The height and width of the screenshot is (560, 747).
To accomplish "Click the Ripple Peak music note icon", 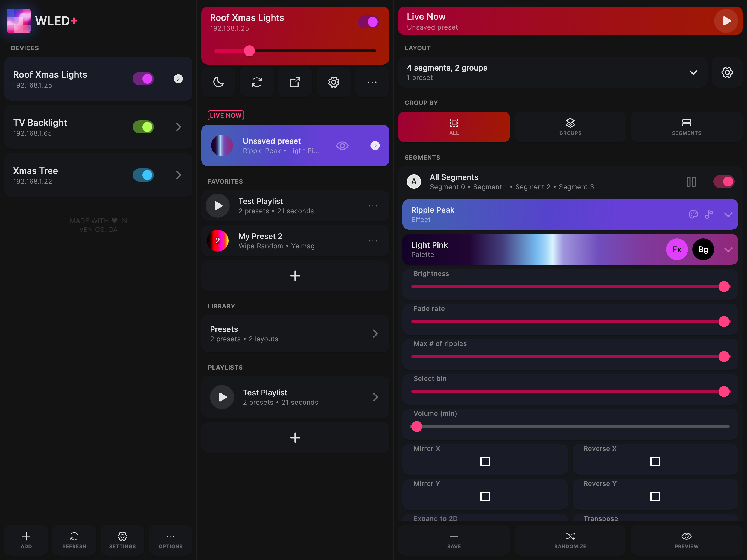I will (x=709, y=214).
